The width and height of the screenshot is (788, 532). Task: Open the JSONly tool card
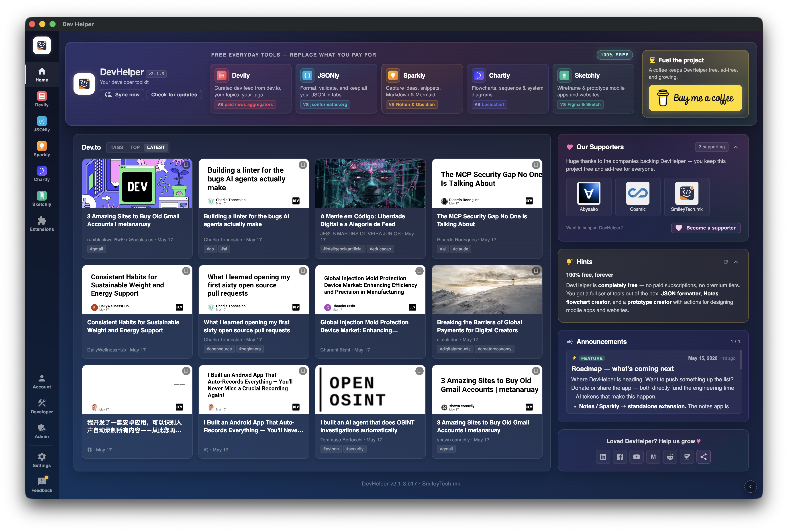[336, 88]
